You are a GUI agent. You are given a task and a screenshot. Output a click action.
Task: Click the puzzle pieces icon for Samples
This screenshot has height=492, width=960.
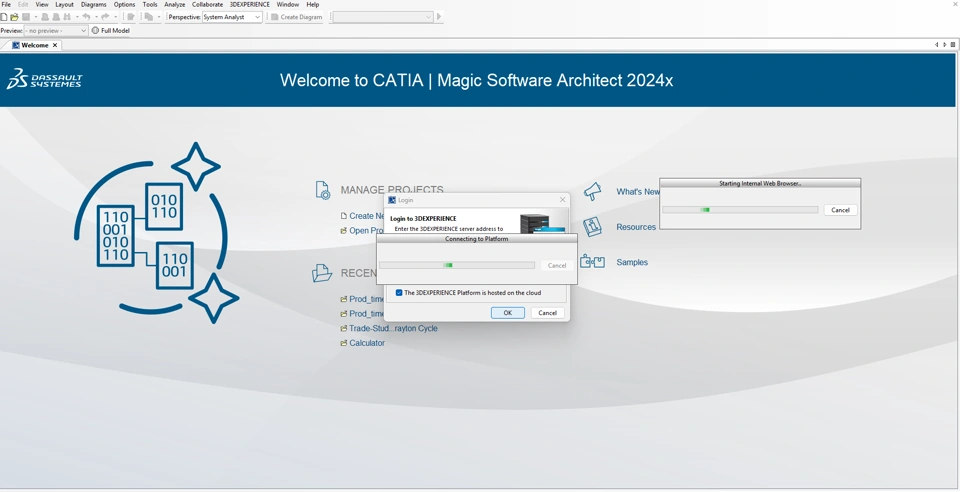592,262
